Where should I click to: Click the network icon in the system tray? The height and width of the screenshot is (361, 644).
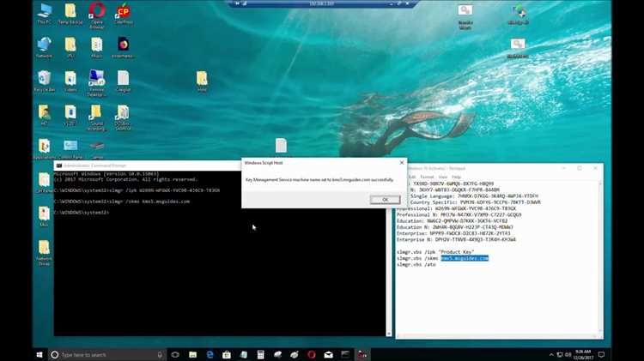[560, 355]
